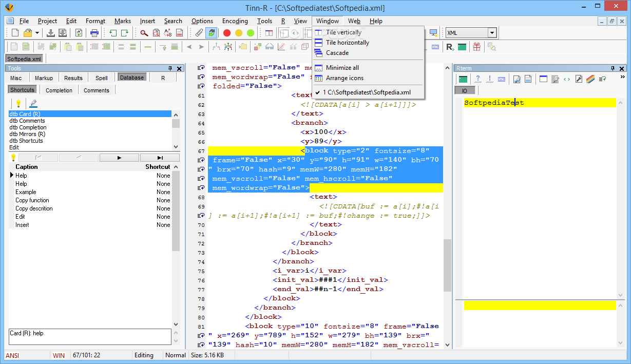Image resolution: width=631 pixels, height=364 pixels.
Task: Click the paperclip icon in the toolbar
Action: coord(200,33)
